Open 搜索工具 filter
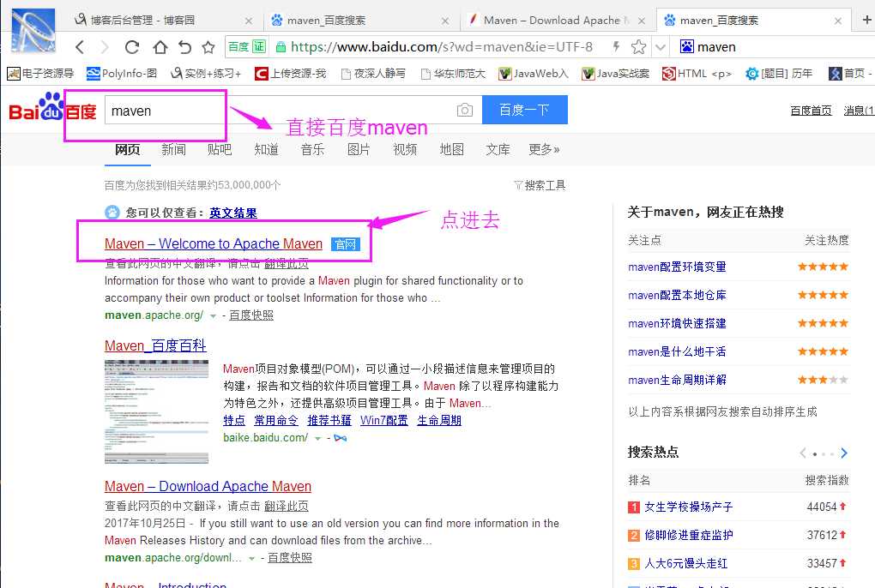Screen dimensions: 875x588 click(540, 185)
